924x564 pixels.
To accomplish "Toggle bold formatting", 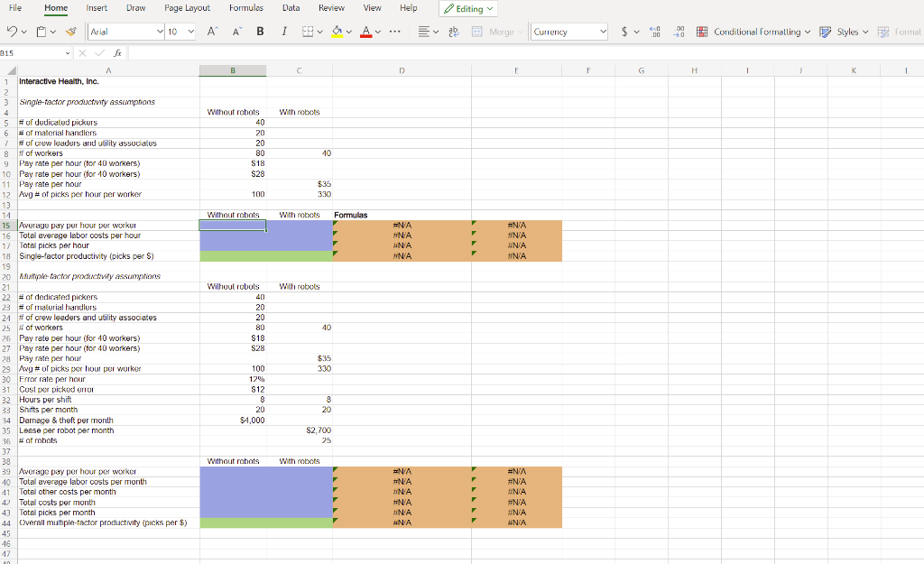I will [260, 31].
